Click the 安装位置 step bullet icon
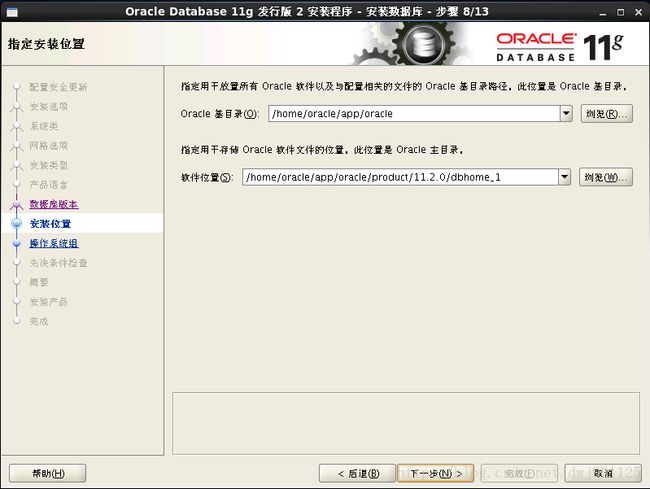The height and width of the screenshot is (489, 650). [17, 224]
